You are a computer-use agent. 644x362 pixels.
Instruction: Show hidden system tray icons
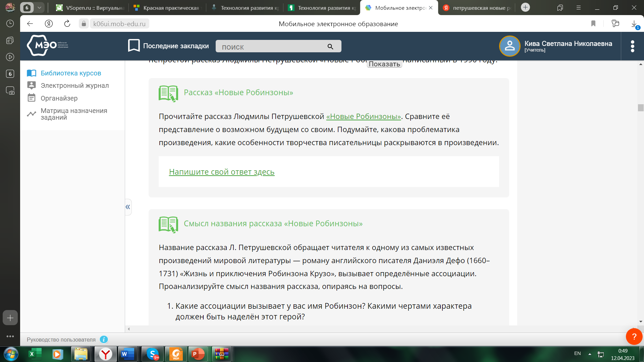click(590, 354)
